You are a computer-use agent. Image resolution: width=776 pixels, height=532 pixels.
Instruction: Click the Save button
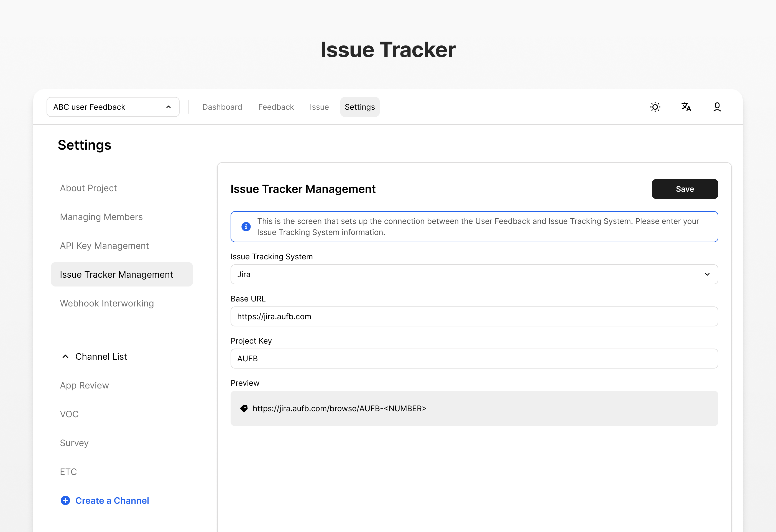pos(685,189)
